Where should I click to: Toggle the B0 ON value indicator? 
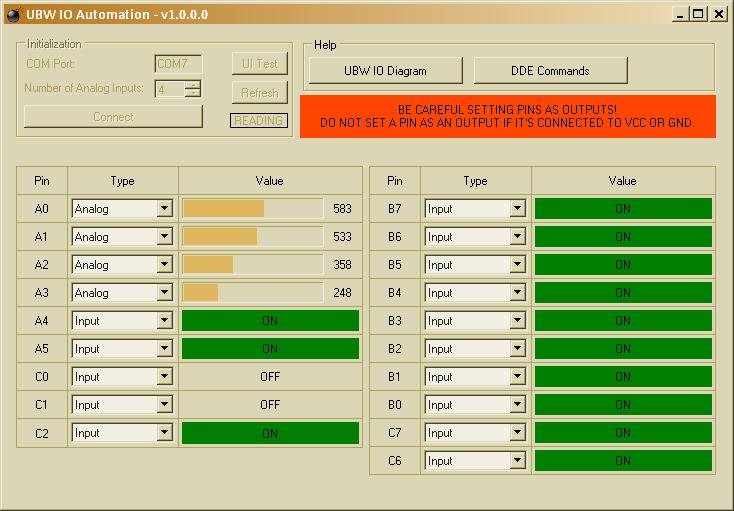623,405
